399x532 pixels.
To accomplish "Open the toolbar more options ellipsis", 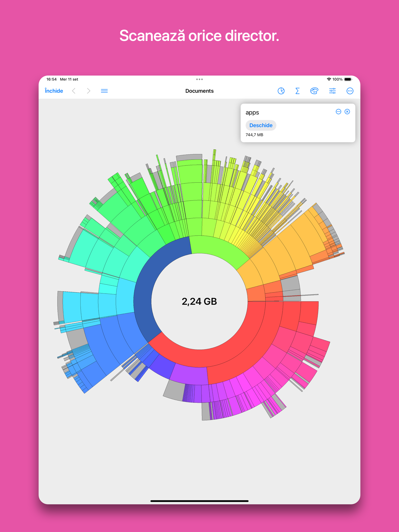I will [350, 91].
